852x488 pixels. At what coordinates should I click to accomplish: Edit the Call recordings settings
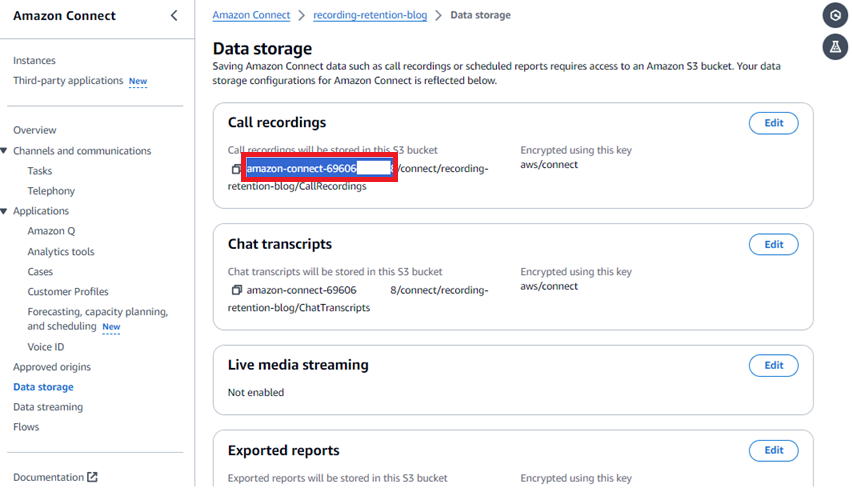click(773, 123)
